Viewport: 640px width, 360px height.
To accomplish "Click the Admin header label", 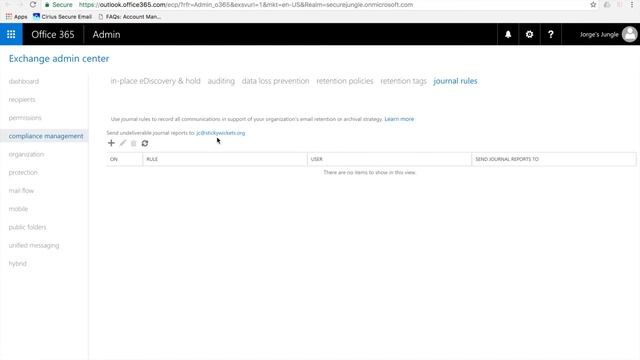I will pyautogui.click(x=106, y=35).
